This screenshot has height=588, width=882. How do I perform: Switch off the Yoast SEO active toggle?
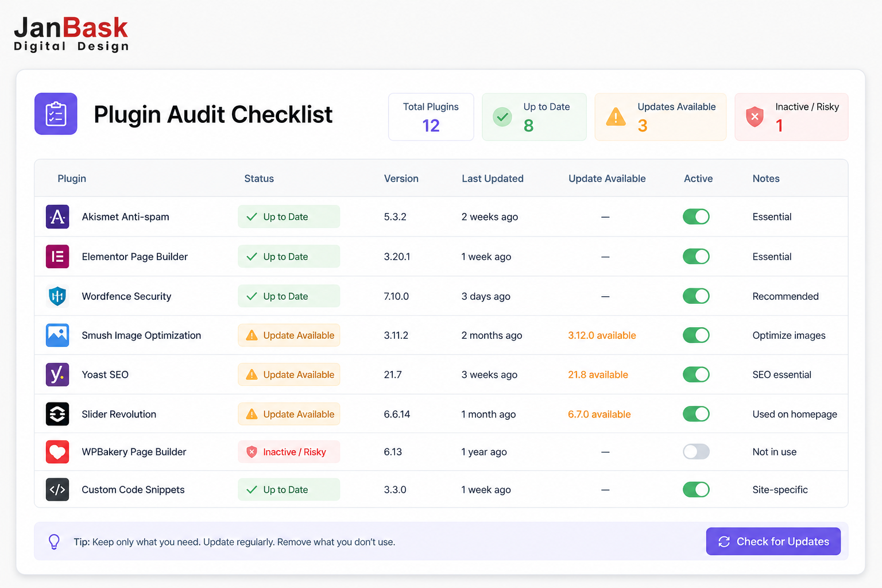pos(696,374)
